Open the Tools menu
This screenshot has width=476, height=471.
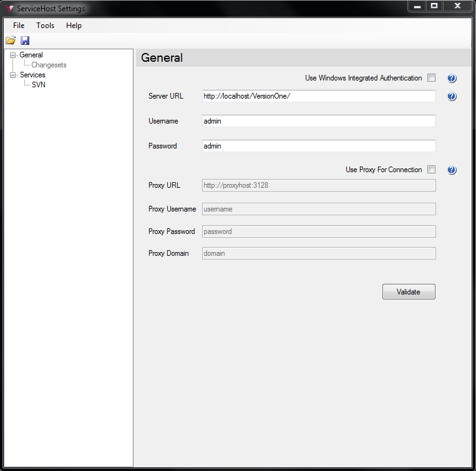pyautogui.click(x=46, y=26)
